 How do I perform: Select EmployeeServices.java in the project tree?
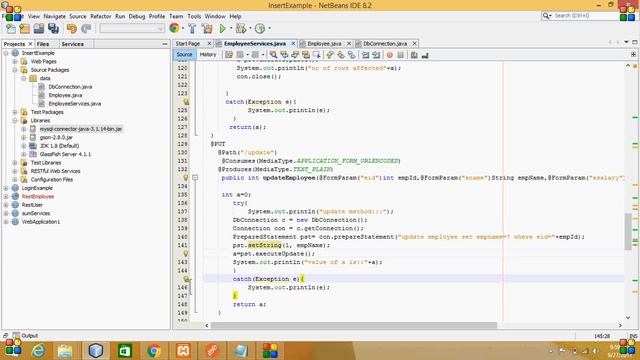tap(75, 104)
